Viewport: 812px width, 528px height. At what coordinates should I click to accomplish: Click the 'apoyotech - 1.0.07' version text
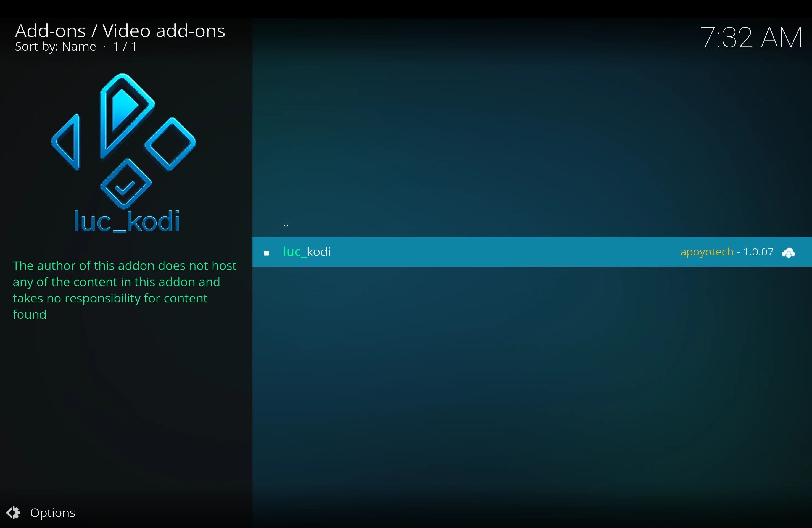(x=727, y=252)
